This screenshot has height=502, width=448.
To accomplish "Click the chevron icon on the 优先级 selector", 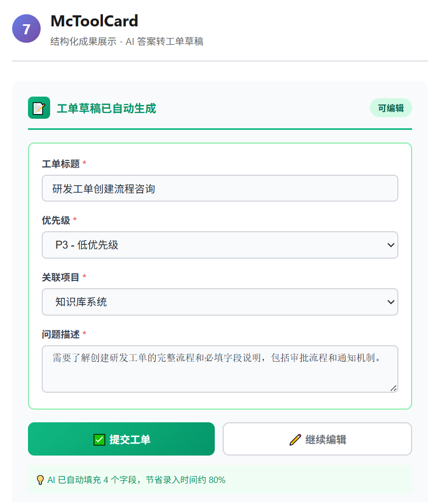I will pos(390,245).
